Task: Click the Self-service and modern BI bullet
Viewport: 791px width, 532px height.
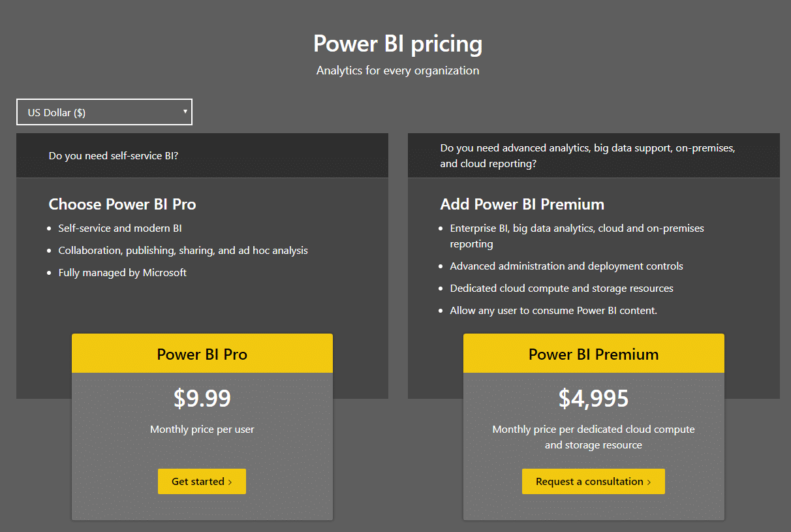Action: click(x=120, y=228)
